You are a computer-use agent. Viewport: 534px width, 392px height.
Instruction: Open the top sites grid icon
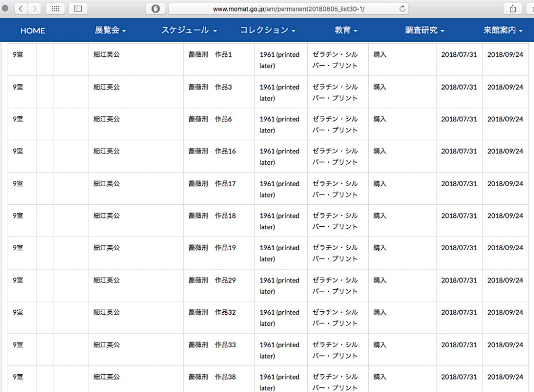point(55,8)
